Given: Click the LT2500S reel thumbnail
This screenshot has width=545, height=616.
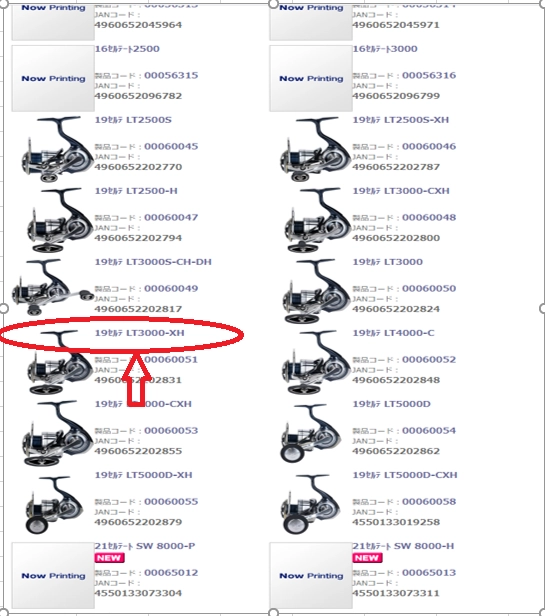Looking at the screenshot, I should pyautogui.click(x=54, y=149).
